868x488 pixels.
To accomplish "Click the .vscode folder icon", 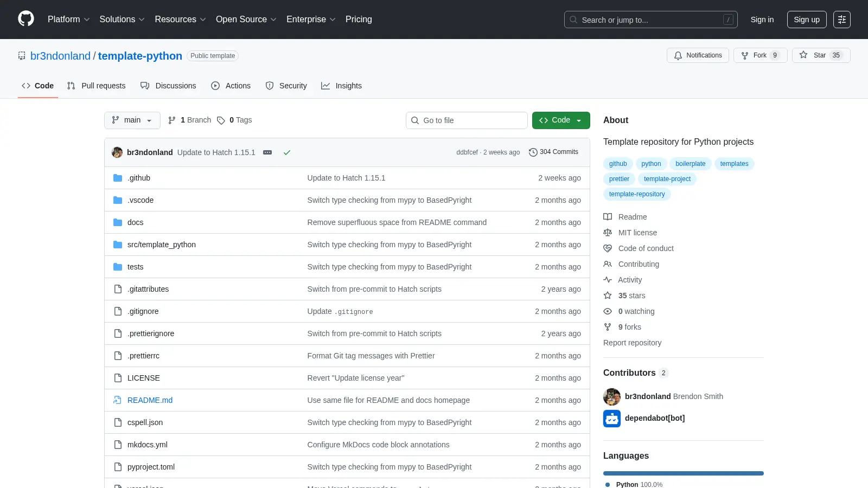I will 118,200.
